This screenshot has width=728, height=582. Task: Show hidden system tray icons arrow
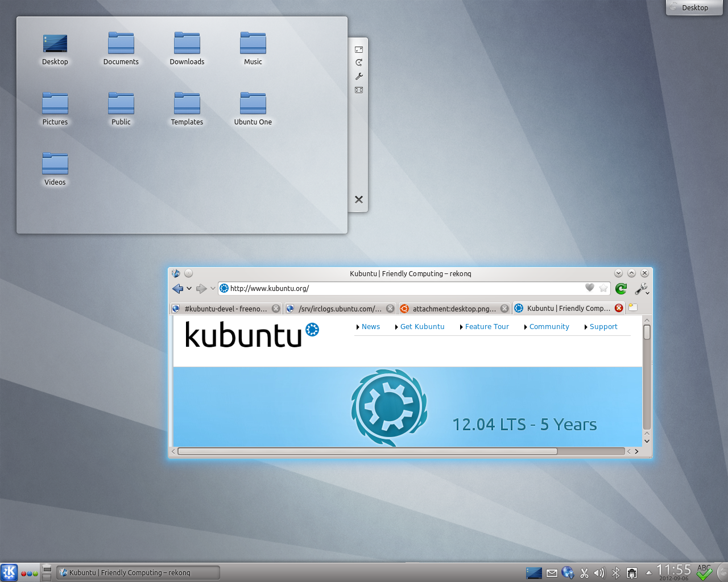649,573
